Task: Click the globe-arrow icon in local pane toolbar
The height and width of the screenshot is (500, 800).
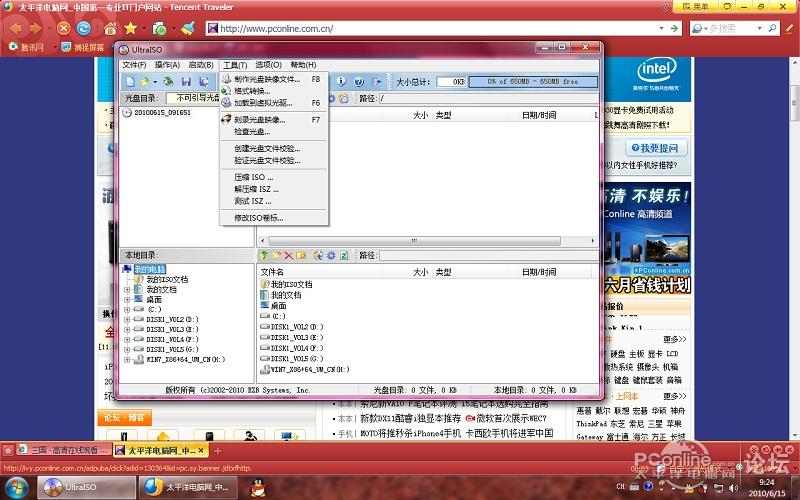Action: tap(318, 255)
